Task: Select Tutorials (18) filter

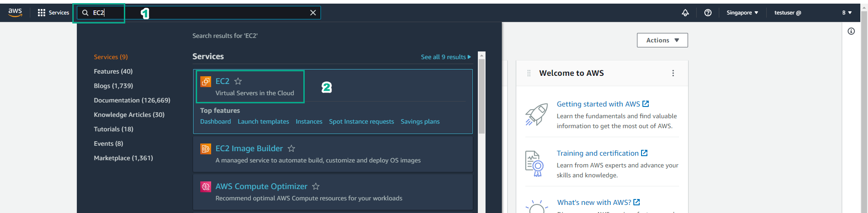Action: [113, 129]
